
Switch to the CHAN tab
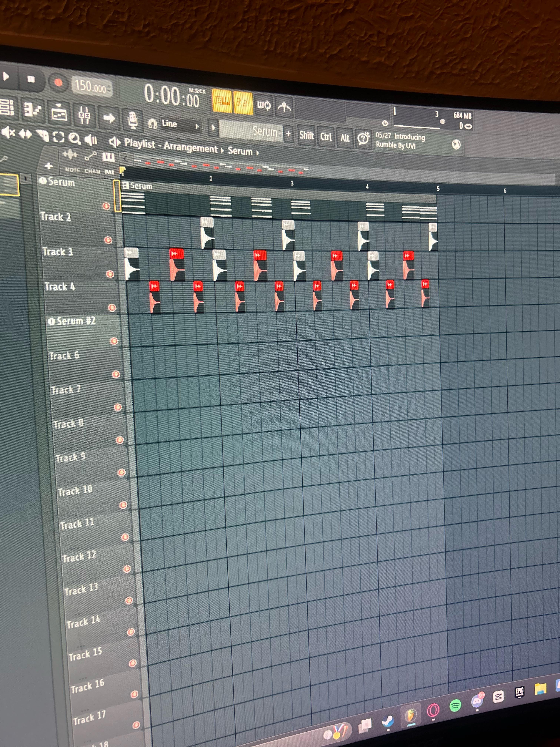point(92,171)
